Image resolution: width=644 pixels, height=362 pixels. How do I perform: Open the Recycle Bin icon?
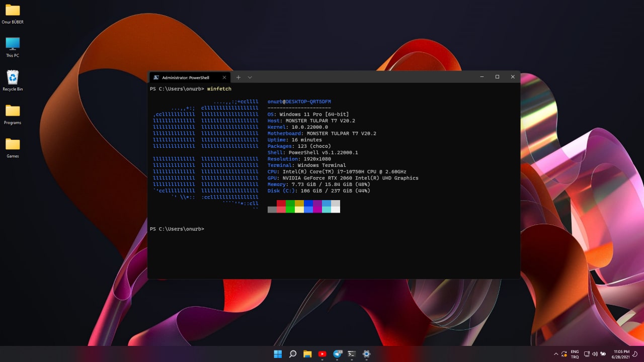13,80
